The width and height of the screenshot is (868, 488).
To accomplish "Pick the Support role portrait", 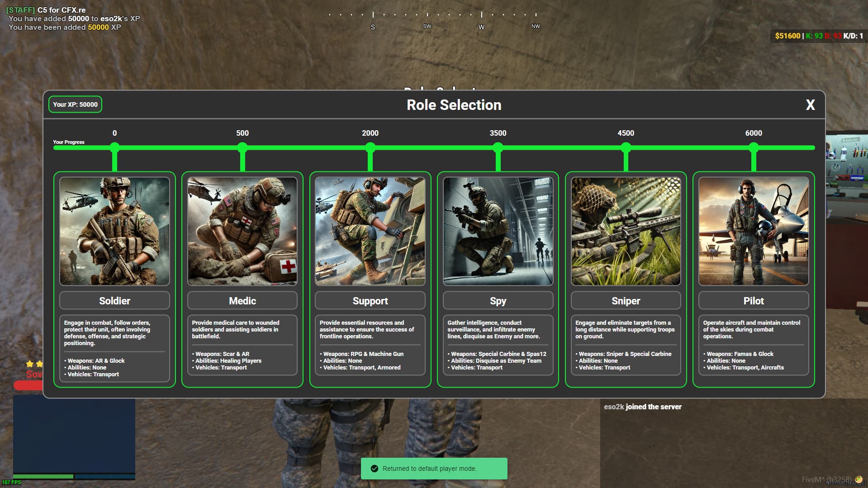I will coord(370,231).
